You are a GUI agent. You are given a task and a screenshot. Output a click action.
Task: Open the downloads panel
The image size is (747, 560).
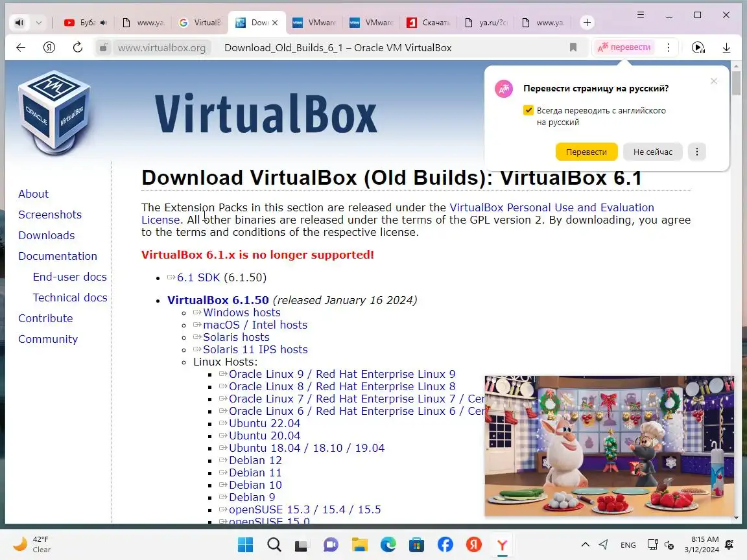pos(726,47)
